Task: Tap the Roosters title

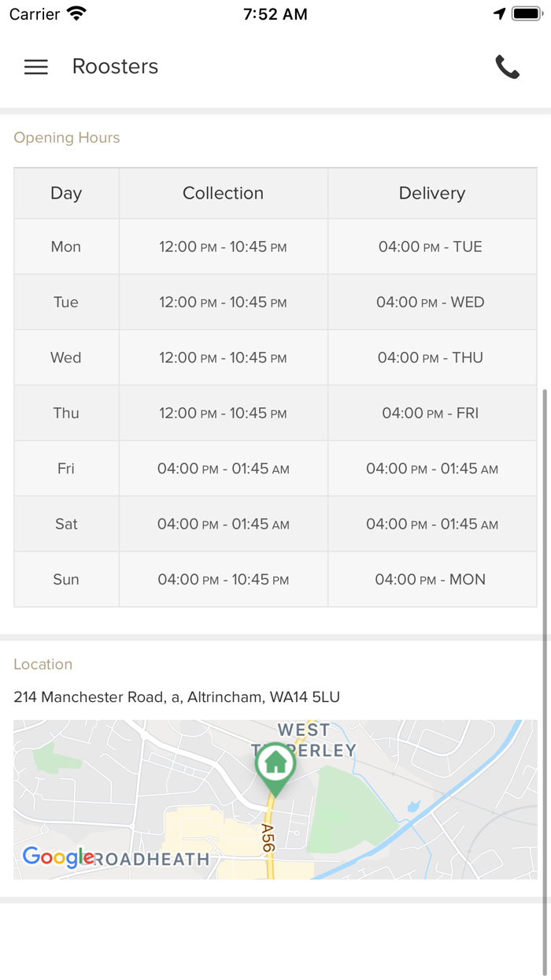Action: pos(115,67)
